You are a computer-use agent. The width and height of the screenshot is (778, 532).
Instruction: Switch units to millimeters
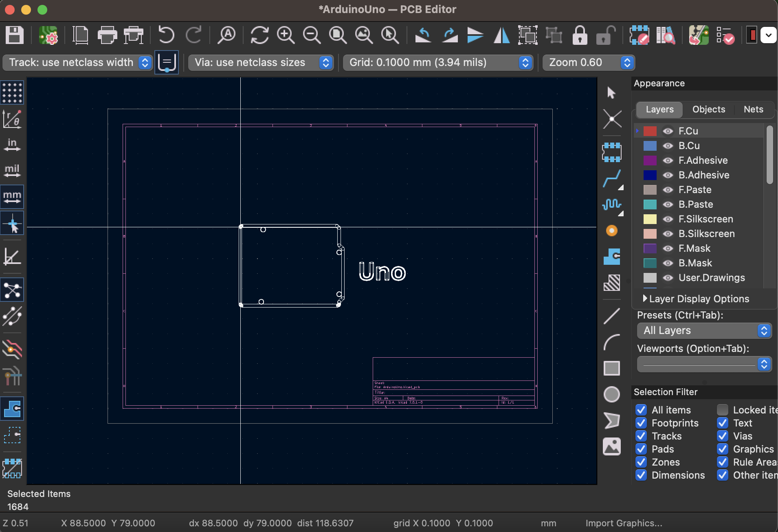click(12, 197)
